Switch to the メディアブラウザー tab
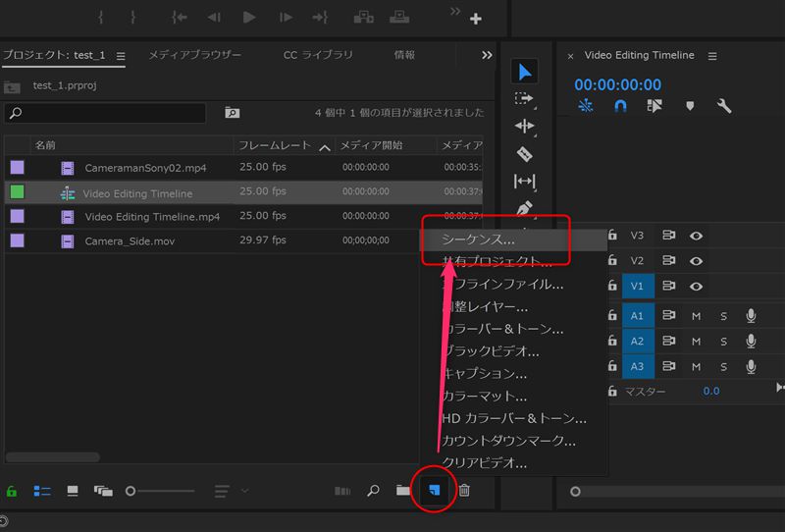785x532 pixels. (x=194, y=56)
